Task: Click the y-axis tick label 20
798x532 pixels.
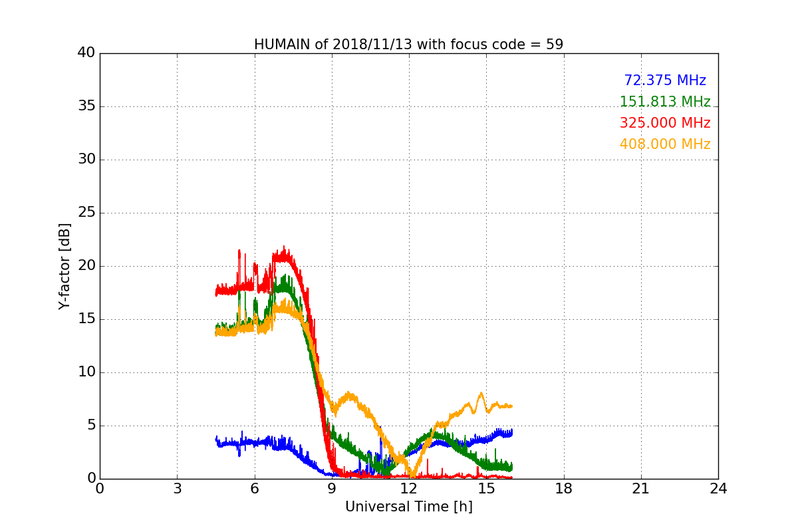Action: (86, 266)
